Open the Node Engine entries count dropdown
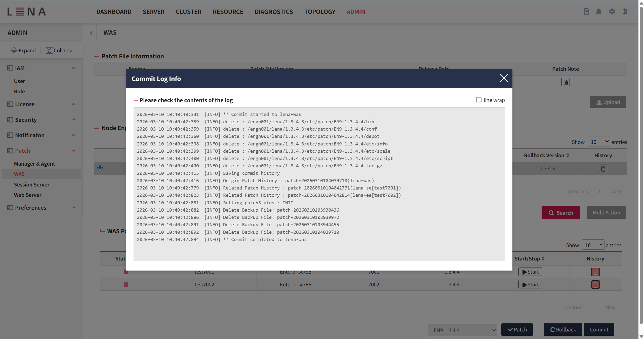 [599, 142]
